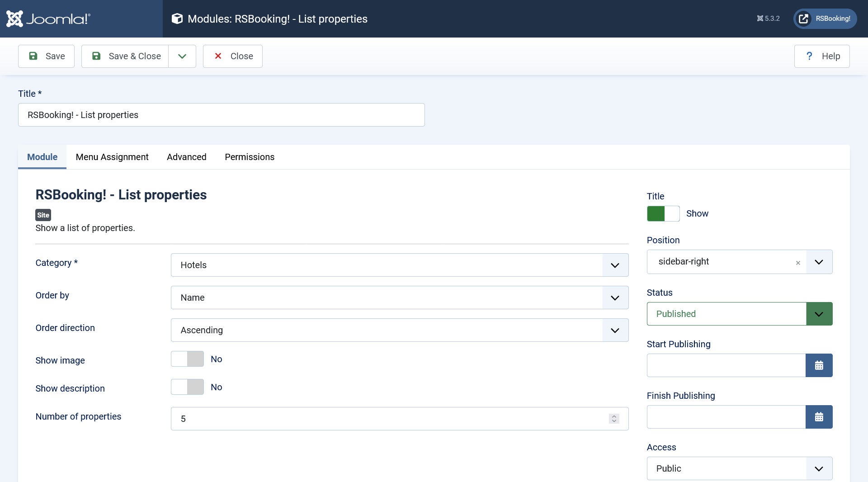
Task: Click the RSBooking! - List properties heading
Action: tap(121, 195)
